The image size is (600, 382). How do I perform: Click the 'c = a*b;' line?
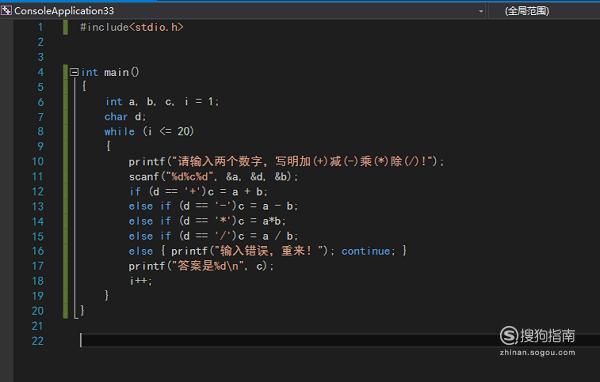coord(261,221)
